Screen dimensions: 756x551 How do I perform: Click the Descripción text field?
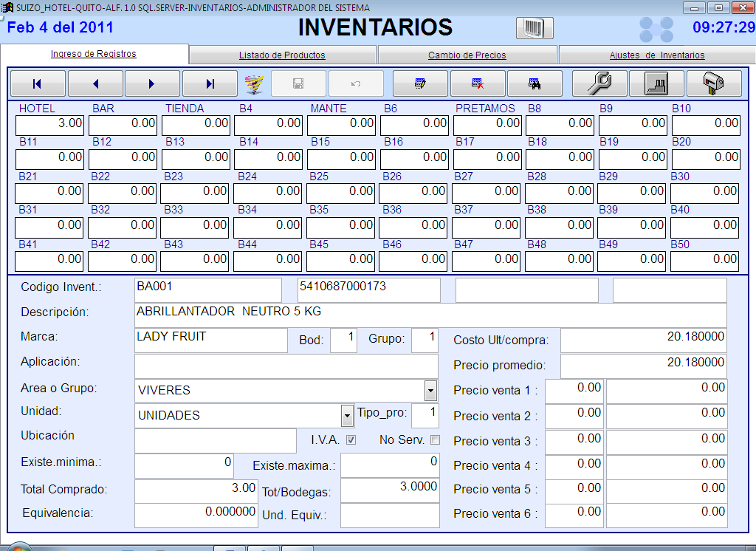[430, 315]
